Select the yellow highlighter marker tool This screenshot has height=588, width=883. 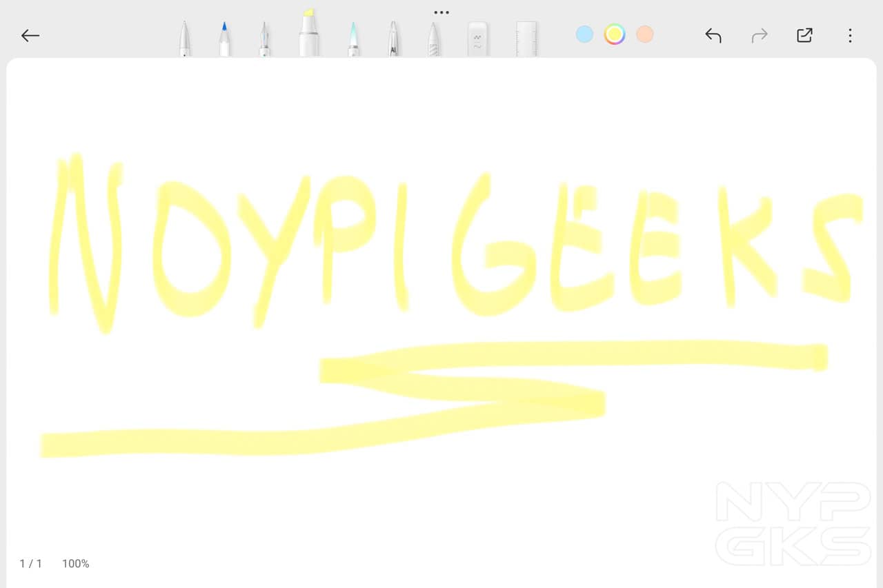click(308, 34)
